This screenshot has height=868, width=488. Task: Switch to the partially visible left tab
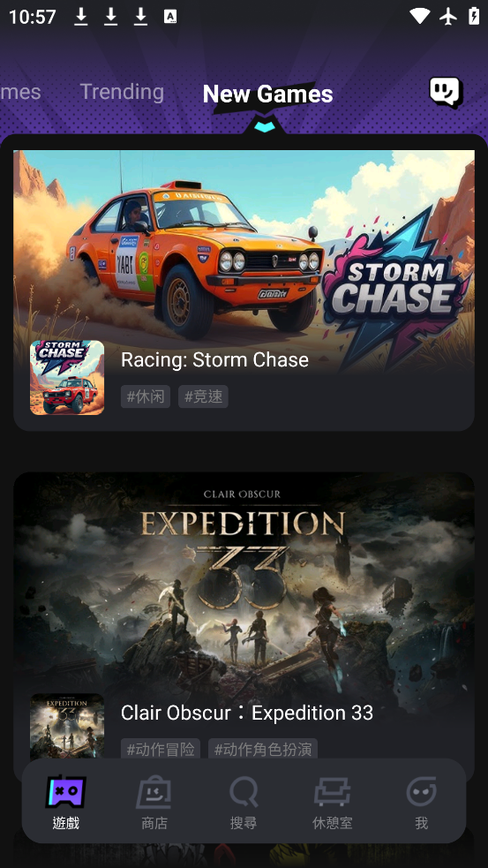(20, 92)
